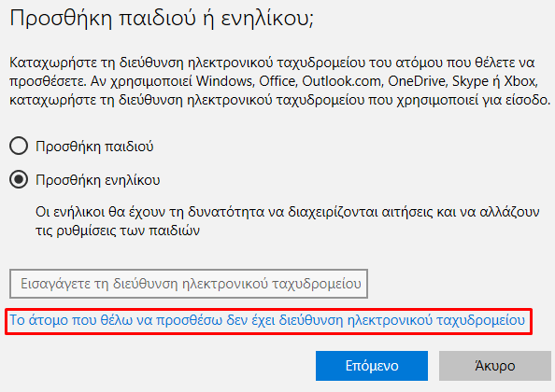Click the Προσθήκη παιδιού label text

(x=94, y=147)
